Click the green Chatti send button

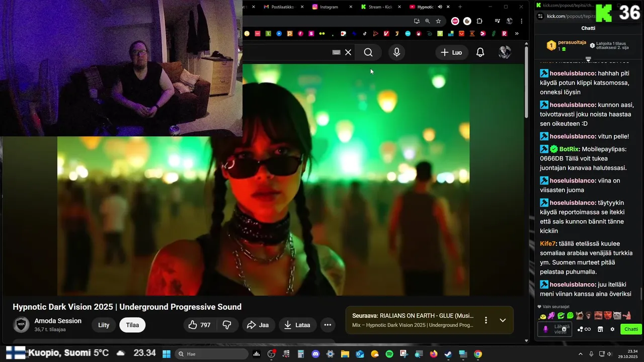pyautogui.click(x=631, y=329)
